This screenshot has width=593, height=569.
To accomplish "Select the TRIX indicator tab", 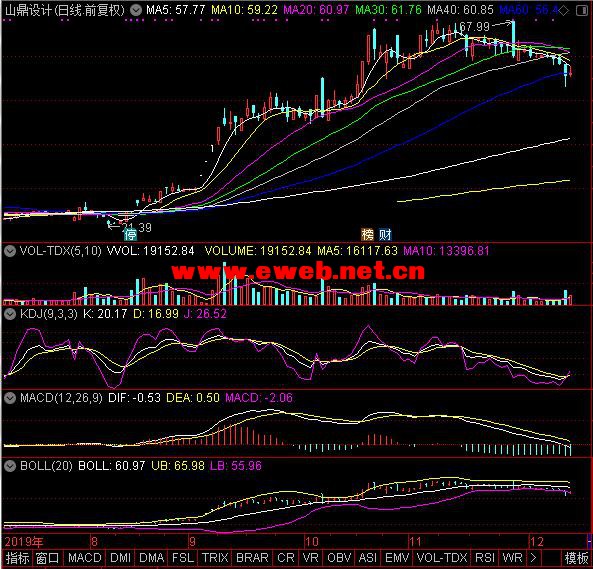I will [x=215, y=558].
